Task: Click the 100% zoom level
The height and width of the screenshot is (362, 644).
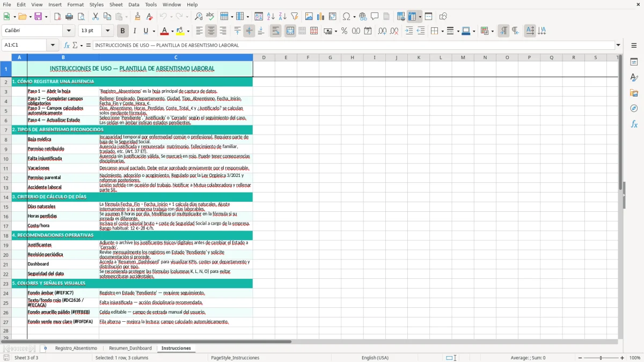Action: [x=635, y=358]
